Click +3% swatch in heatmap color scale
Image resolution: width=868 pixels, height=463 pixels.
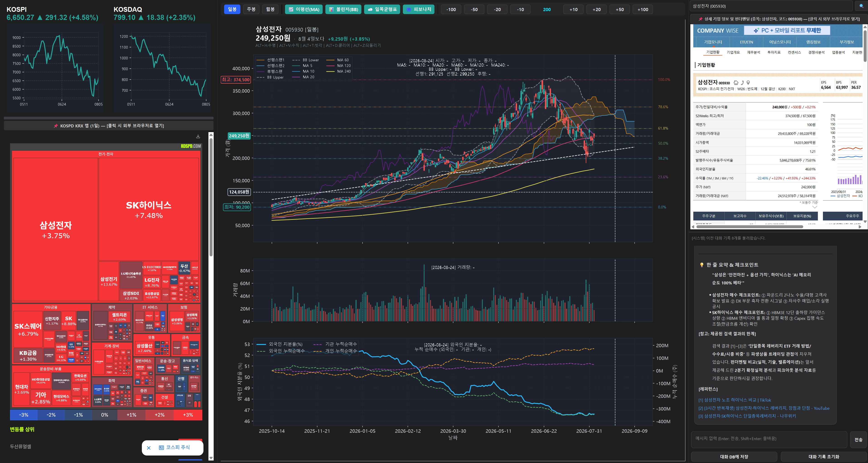[188, 415]
